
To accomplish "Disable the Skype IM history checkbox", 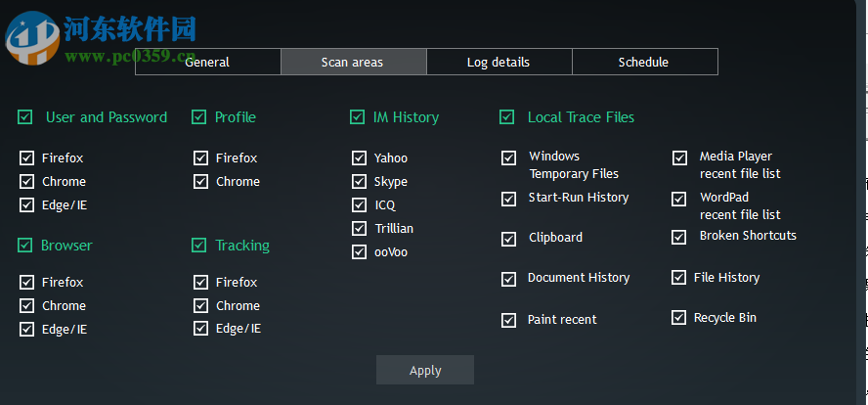I will pos(359,181).
